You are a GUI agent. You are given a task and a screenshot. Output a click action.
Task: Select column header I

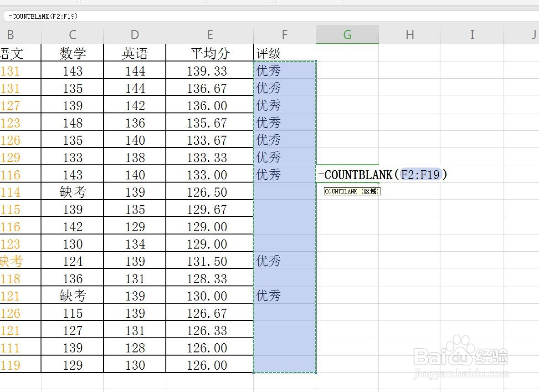472,34
